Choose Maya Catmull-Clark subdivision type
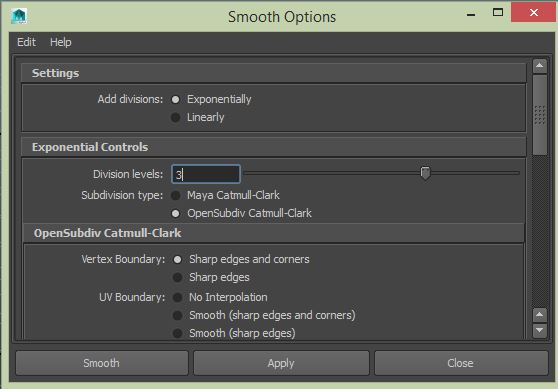Viewport: 558px width, 389px height. click(175, 195)
